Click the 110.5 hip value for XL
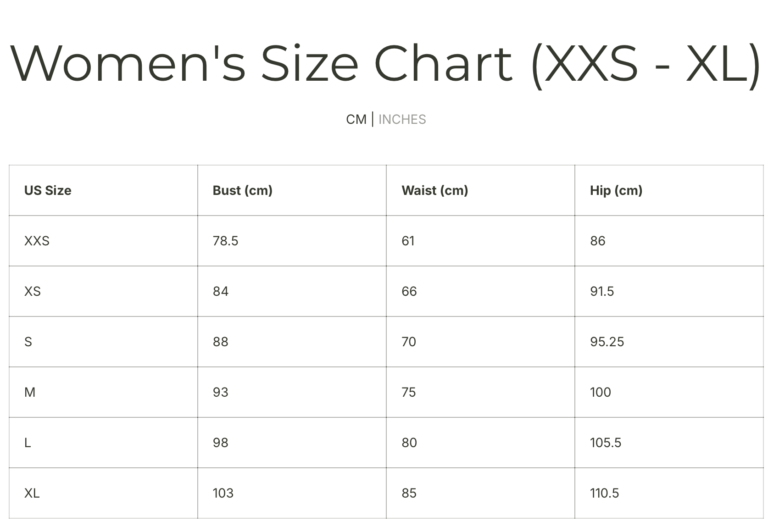This screenshot has height=532, width=768. click(x=604, y=493)
